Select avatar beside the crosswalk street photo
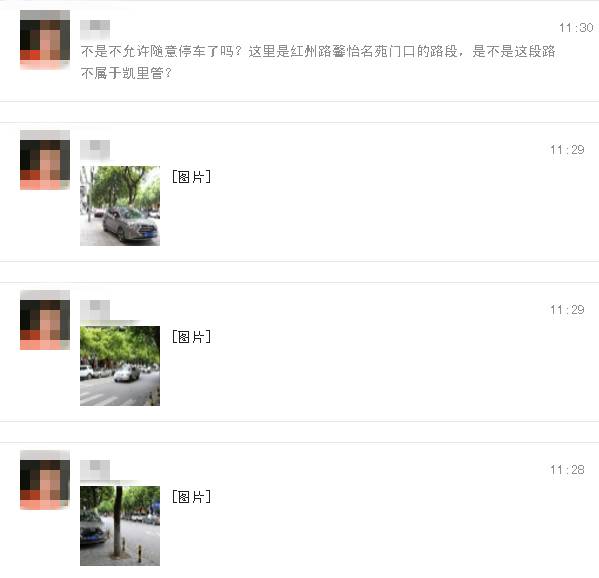 coord(45,320)
